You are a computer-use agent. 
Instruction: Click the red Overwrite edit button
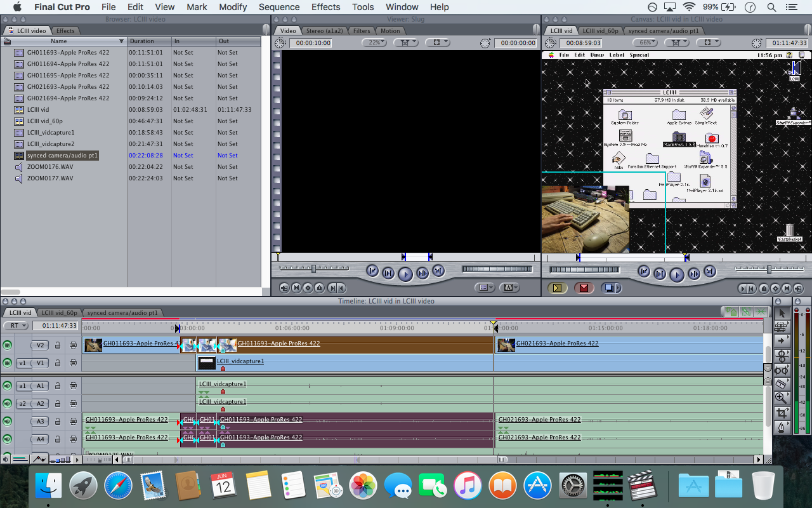pos(584,288)
